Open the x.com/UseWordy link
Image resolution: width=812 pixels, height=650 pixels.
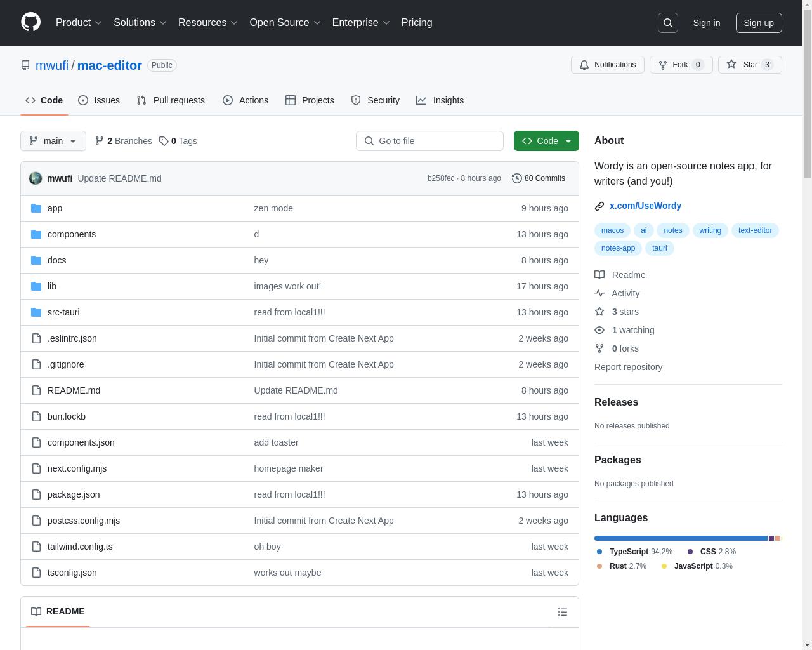pos(645,206)
